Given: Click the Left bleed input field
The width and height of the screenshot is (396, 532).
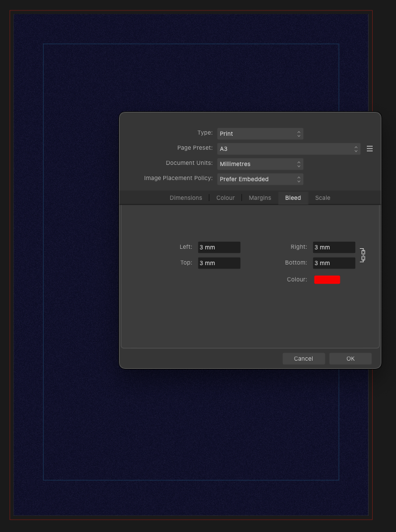Looking at the screenshot, I should 219,247.
